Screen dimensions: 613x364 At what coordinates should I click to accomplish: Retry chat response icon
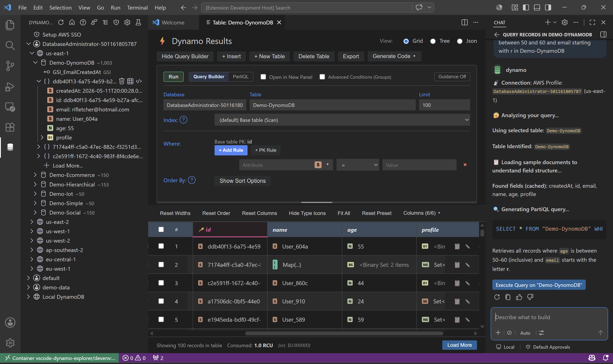point(497,297)
